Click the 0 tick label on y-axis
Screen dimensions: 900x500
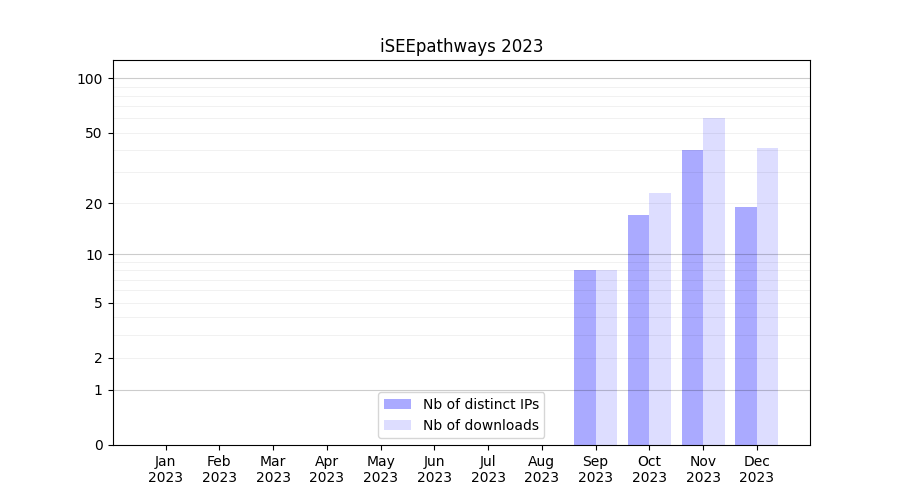pos(98,445)
